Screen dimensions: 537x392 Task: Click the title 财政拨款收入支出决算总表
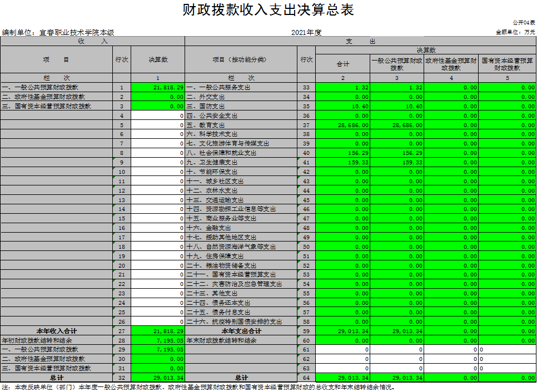coord(268,10)
